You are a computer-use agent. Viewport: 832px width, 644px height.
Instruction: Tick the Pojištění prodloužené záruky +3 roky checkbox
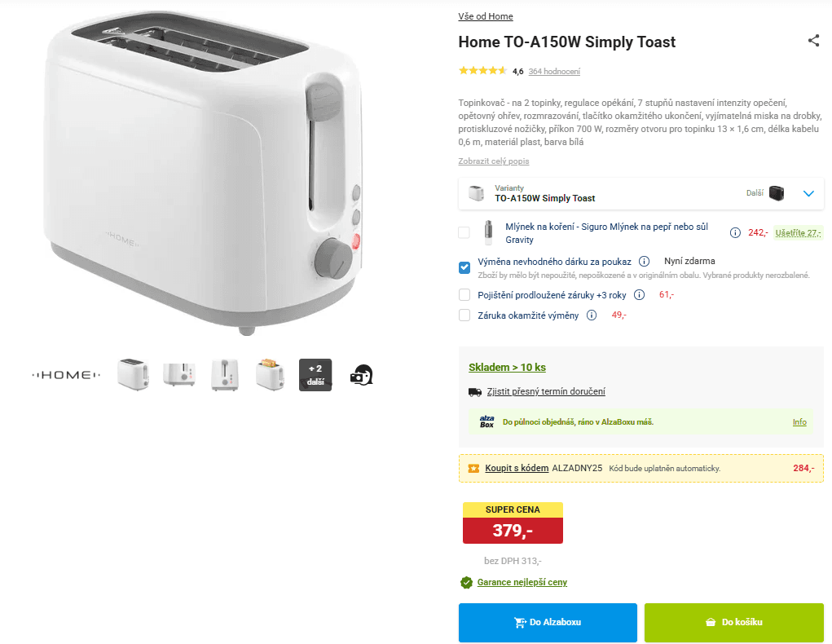click(464, 295)
